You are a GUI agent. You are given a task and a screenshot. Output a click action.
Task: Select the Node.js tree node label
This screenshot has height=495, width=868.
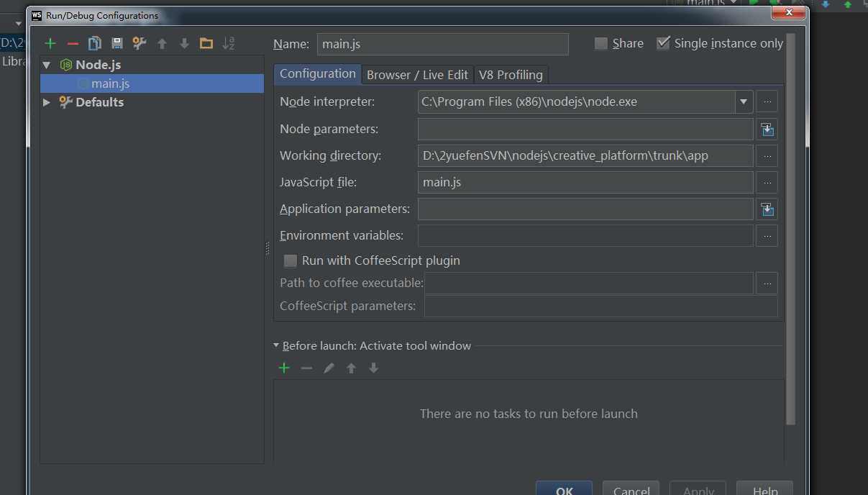click(x=99, y=65)
